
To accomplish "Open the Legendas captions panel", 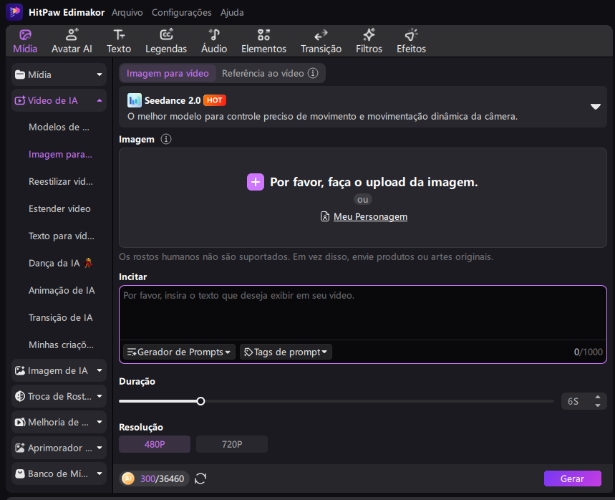I will tap(166, 41).
